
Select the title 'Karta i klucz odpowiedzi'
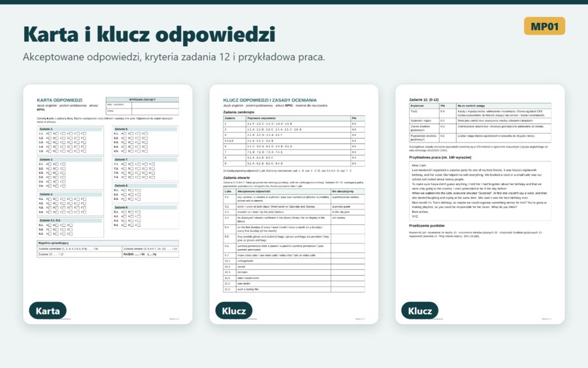point(149,34)
